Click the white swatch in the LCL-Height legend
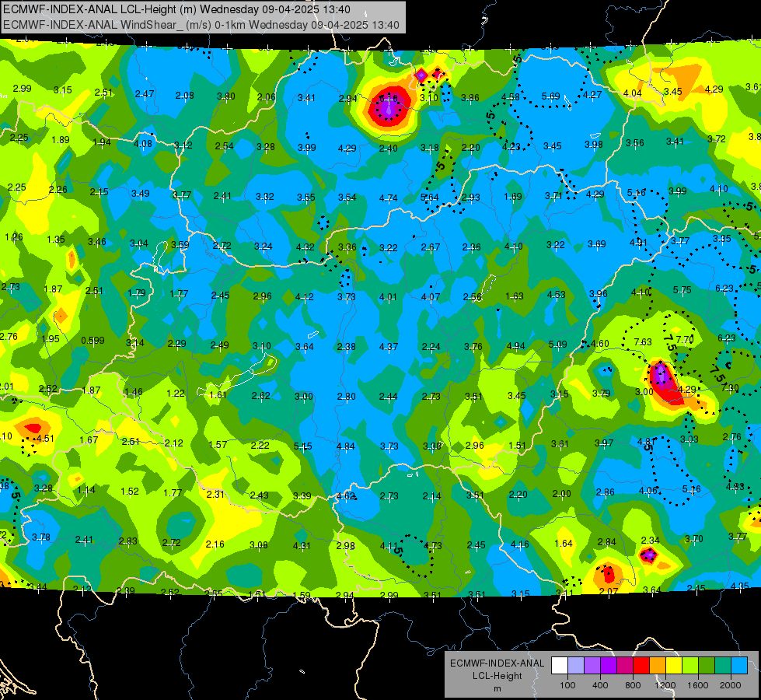The image size is (761, 700). click(x=560, y=666)
